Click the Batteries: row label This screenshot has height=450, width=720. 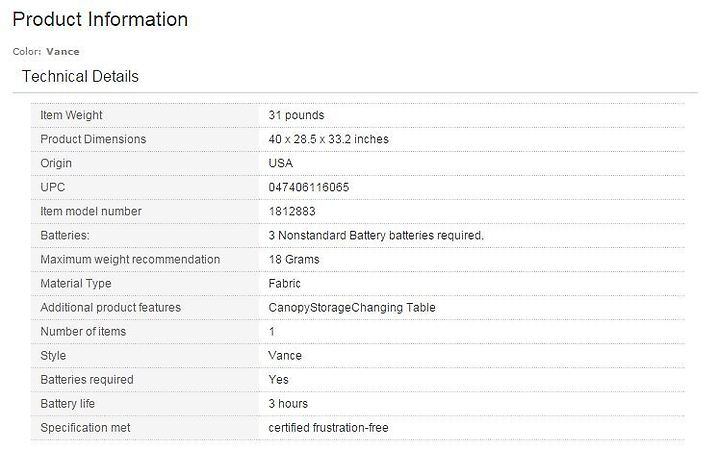coord(65,236)
